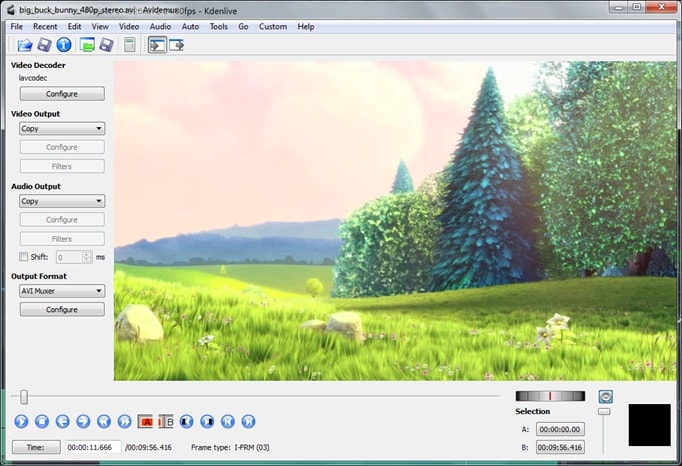The width and height of the screenshot is (682, 466).
Task: Click the black thumbnail box
Action: click(649, 425)
